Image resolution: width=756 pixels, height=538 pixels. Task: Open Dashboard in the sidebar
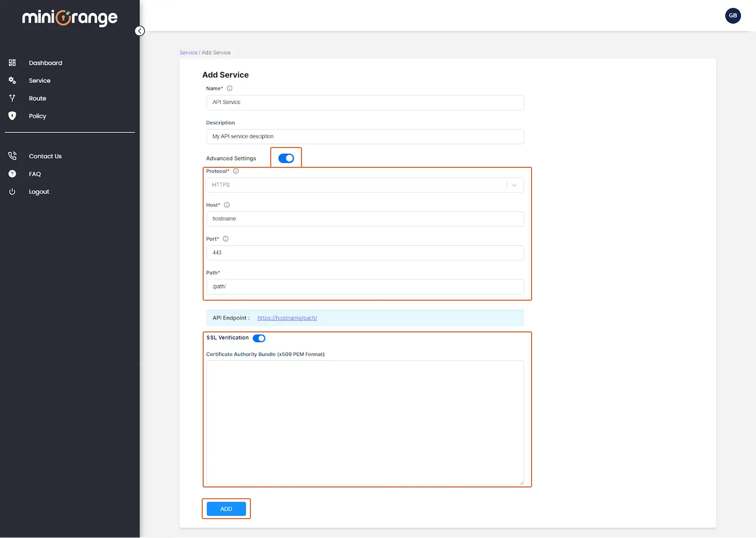click(x=45, y=63)
